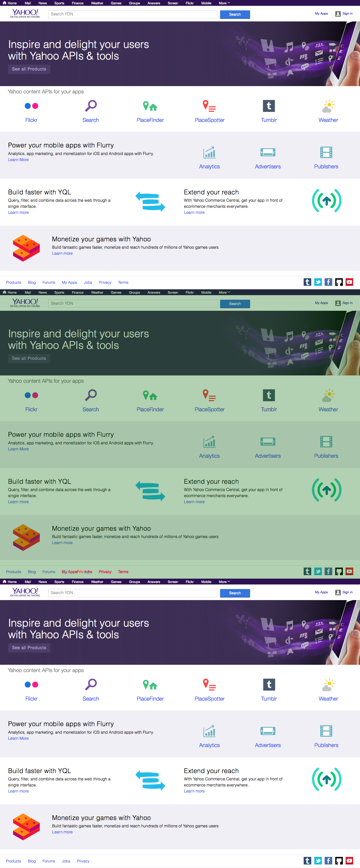Open the Flickr dots icon on green-tinted page
The height and width of the screenshot is (868, 360).
click(31, 395)
